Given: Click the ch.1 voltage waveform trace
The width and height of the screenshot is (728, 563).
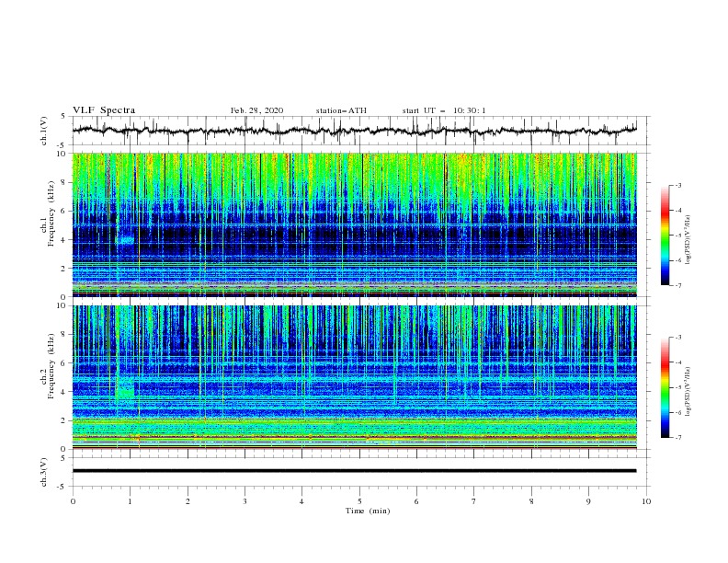Looking at the screenshot, I should (x=354, y=131).
